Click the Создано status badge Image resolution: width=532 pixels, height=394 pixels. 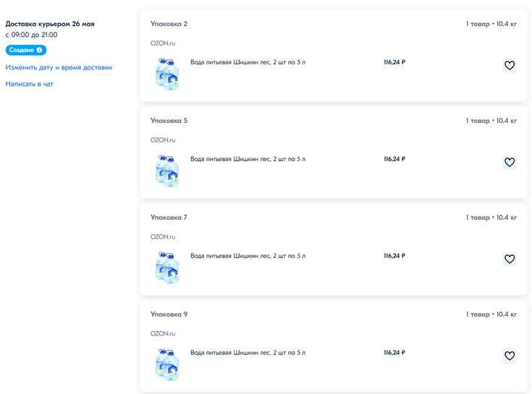tap(22, 51)
